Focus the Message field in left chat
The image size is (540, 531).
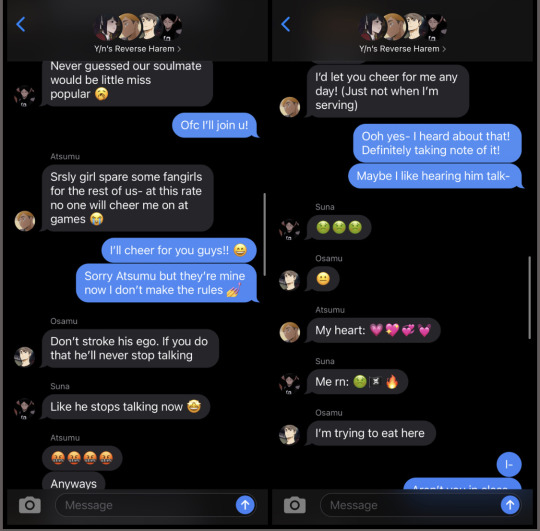coord(145,505)
